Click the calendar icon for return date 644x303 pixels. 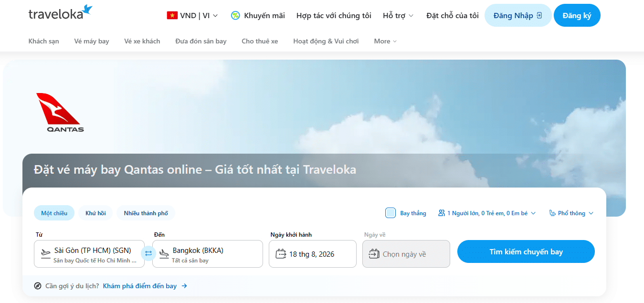pos(374,254)
